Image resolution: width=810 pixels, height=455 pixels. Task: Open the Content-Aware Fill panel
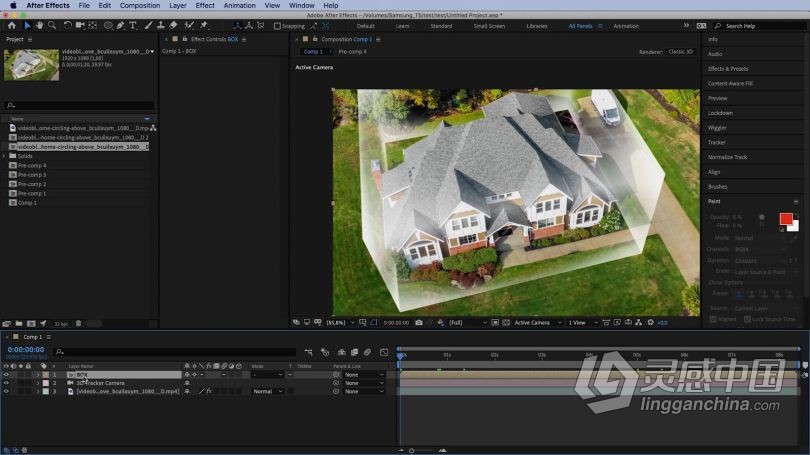(x=730, y=83)
